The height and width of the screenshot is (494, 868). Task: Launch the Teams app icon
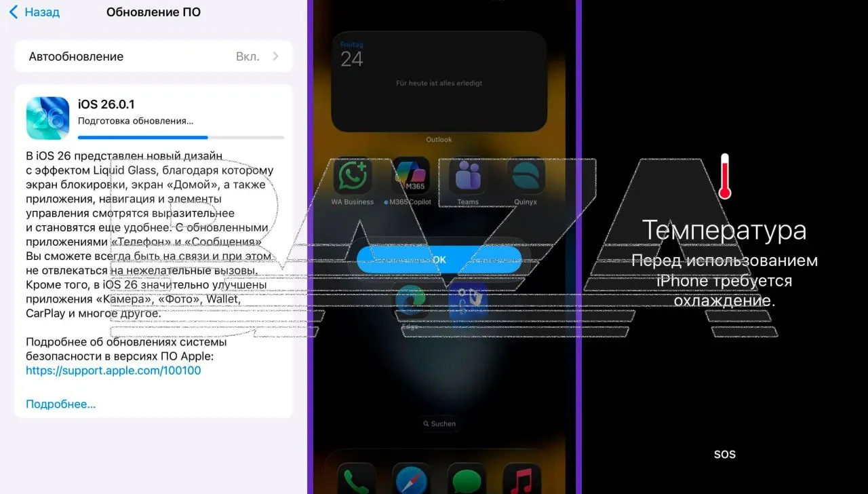(468, 177)
